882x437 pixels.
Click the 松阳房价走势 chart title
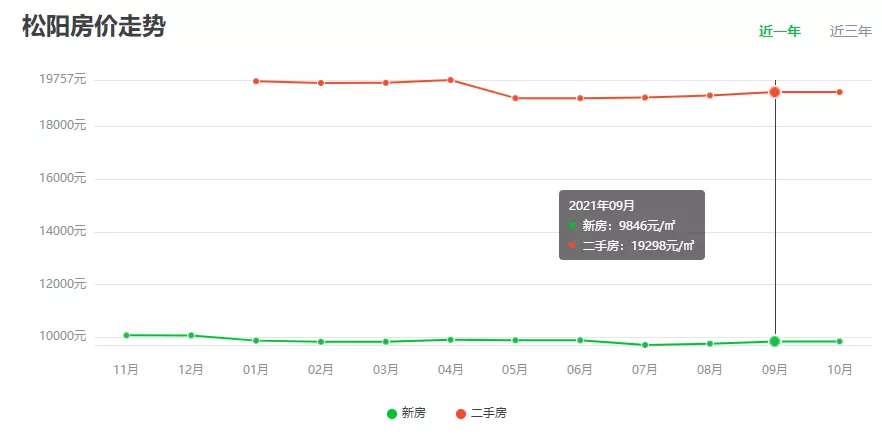pos(94,27)
